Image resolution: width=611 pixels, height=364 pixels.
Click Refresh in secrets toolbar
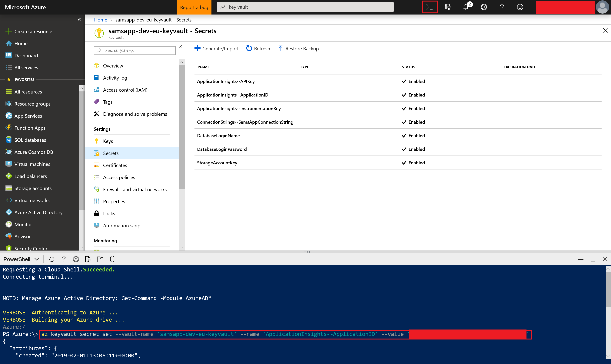pos(258,49)
